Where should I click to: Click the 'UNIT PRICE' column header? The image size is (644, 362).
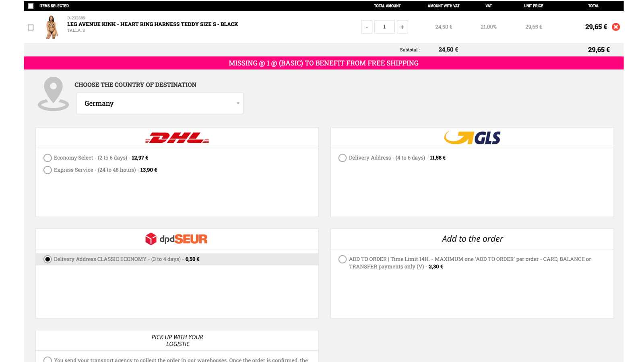click(x=534, y=6)
